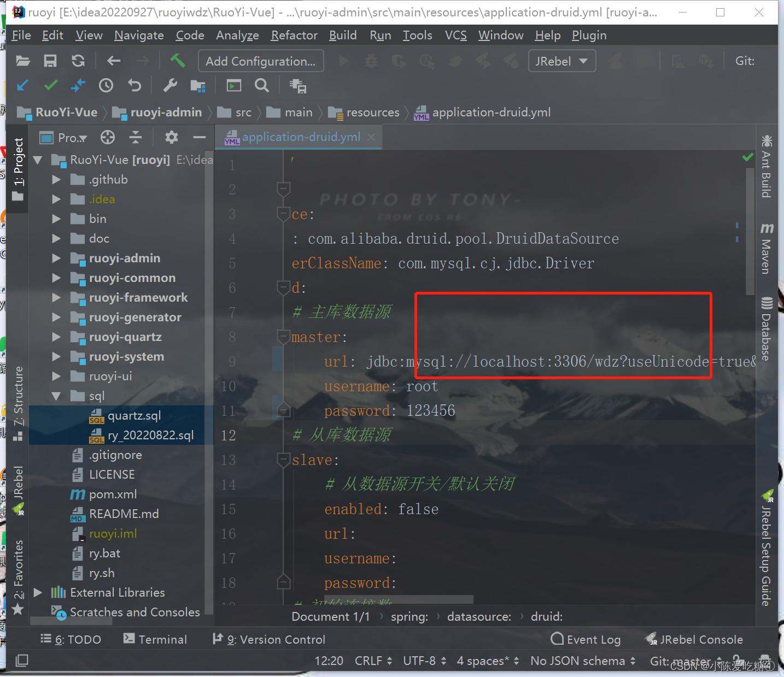Image resolution: width=784 pixels, height=677 pixels.
Task: Expand the ruoyi-admin module
Action: point(56,258)
